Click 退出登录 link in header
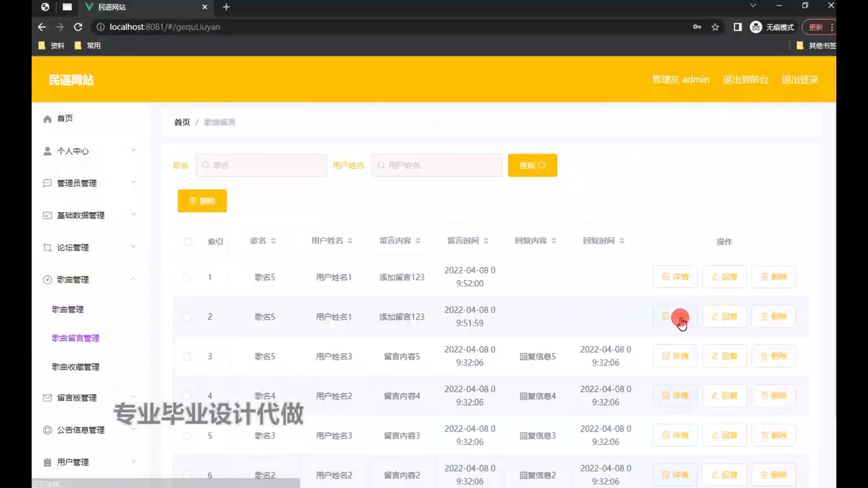 pyautogui.click(x=800, y=80)
